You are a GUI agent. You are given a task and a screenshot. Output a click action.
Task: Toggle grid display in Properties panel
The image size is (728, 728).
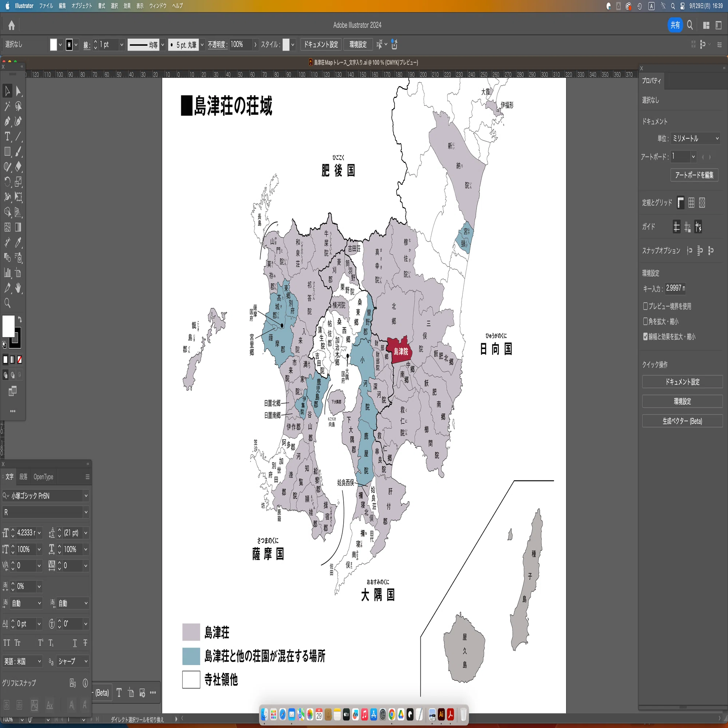pos(692,203)
